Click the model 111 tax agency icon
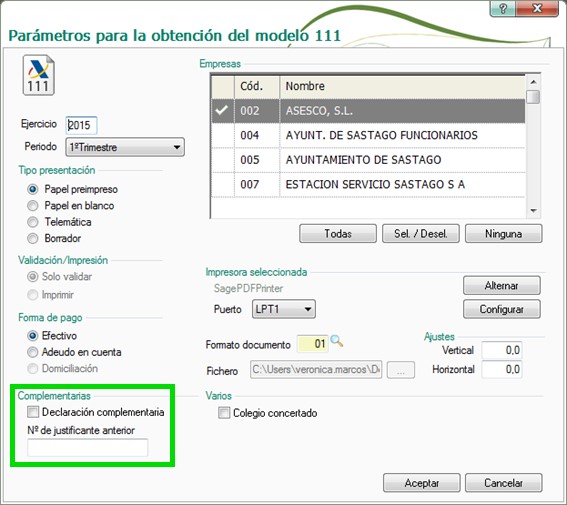 tap(39, 75)
